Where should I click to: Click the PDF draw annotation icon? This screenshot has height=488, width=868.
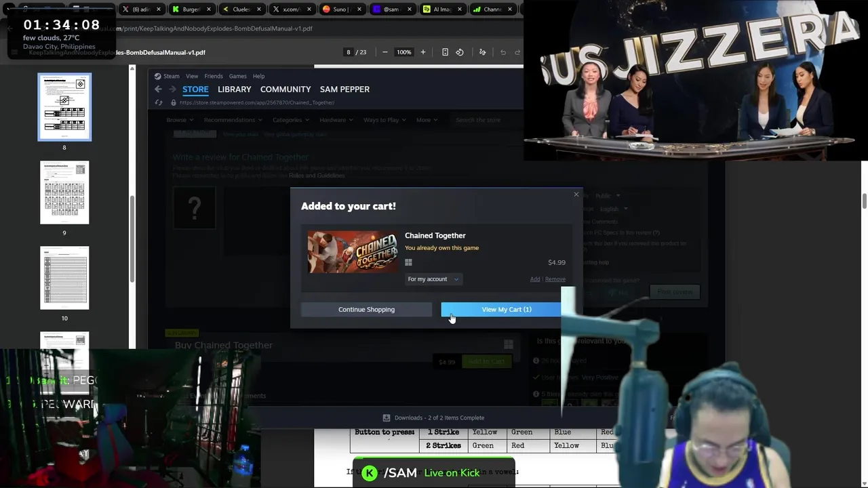(483, 52)
